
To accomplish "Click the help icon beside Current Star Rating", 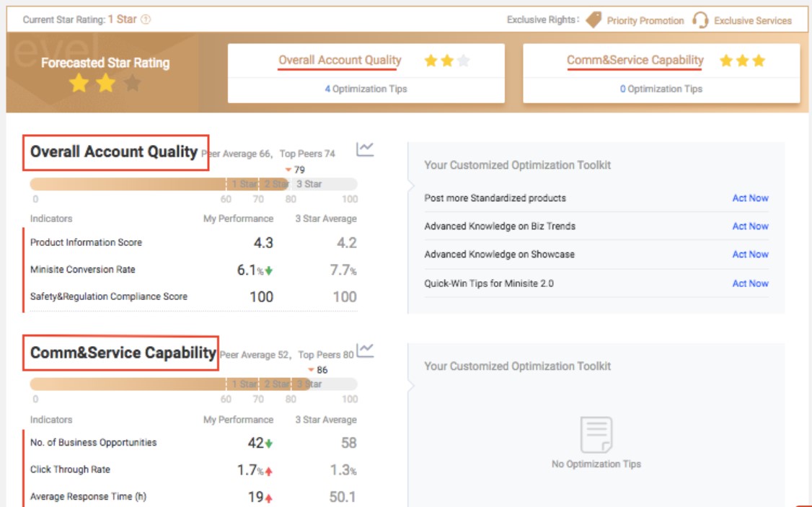I will coord(146,19).
